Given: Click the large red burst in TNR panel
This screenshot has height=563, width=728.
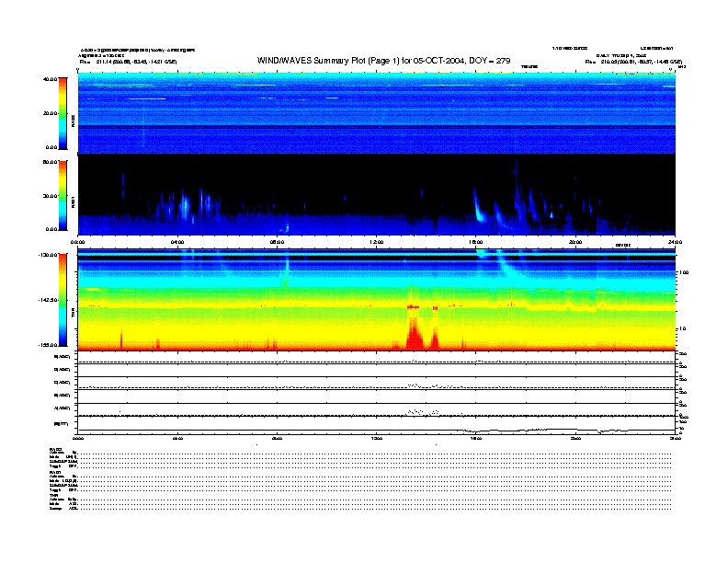Looking at the screenshot, I should tap(413, 331).
